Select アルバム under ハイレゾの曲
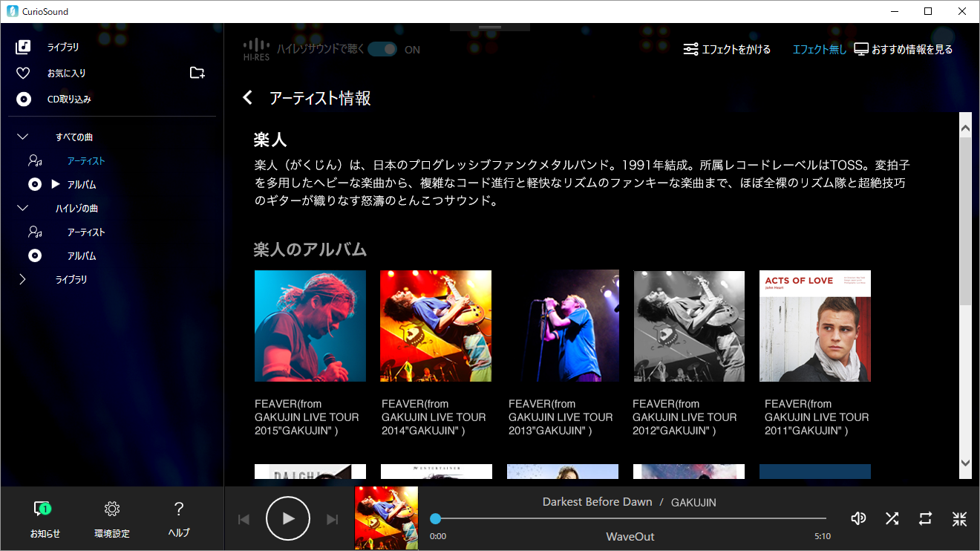Screen dimensions: 980x551 coord(82,256)
